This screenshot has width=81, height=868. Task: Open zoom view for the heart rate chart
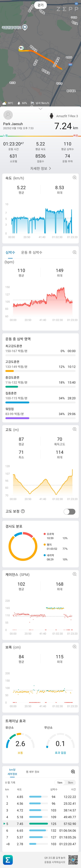pos(75,252)
